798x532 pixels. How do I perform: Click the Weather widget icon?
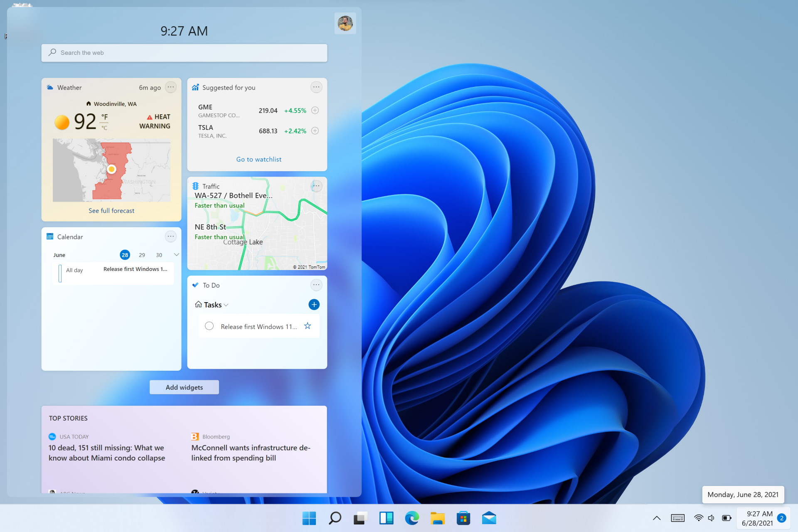point(52,87)
